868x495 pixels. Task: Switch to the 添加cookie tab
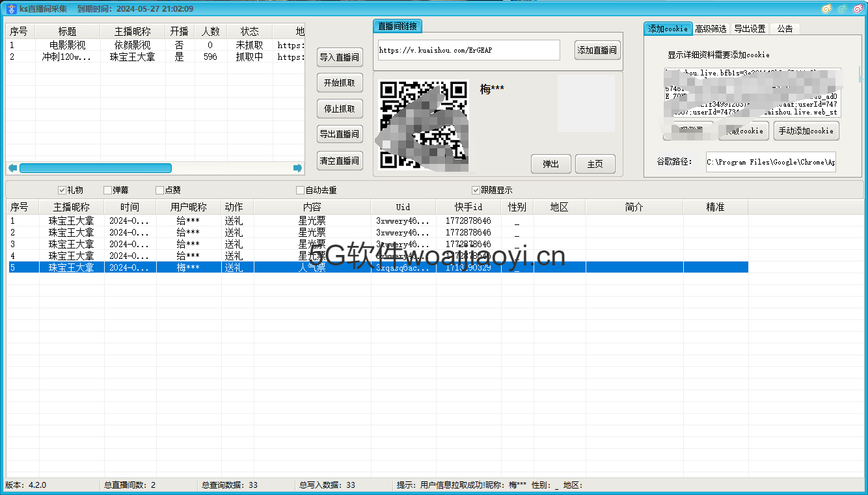[668, 29]
